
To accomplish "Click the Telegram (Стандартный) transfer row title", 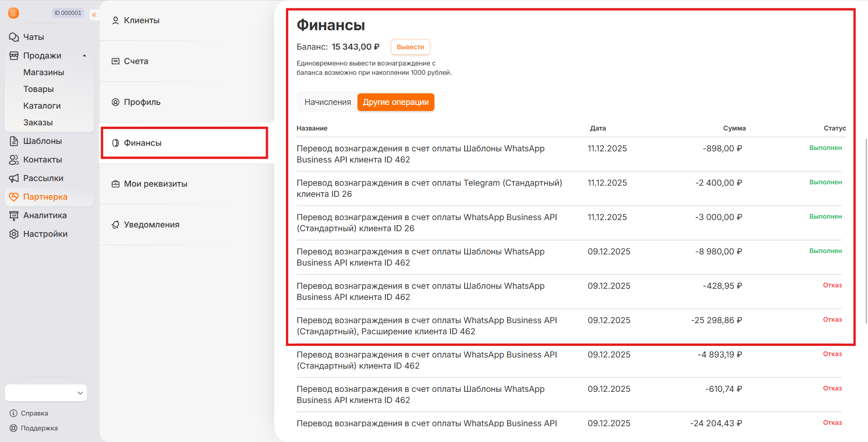I will [x=429, y=188].
